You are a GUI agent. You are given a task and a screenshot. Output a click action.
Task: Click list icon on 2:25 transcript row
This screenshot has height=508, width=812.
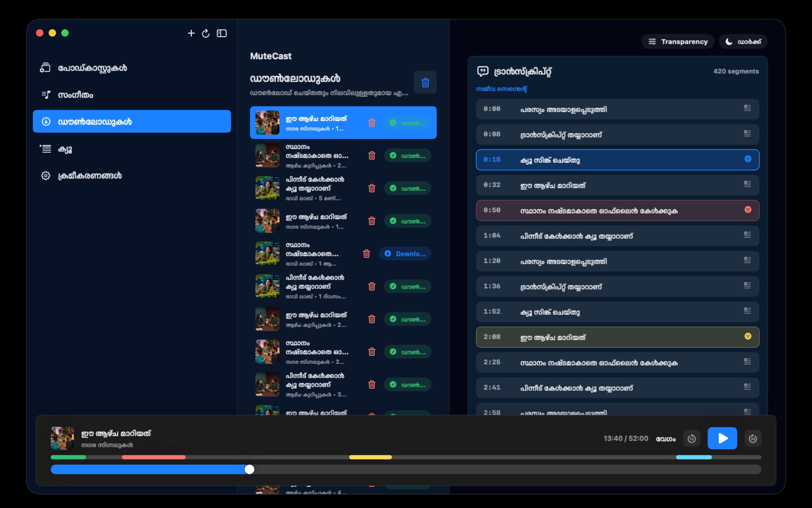(747, 361)
